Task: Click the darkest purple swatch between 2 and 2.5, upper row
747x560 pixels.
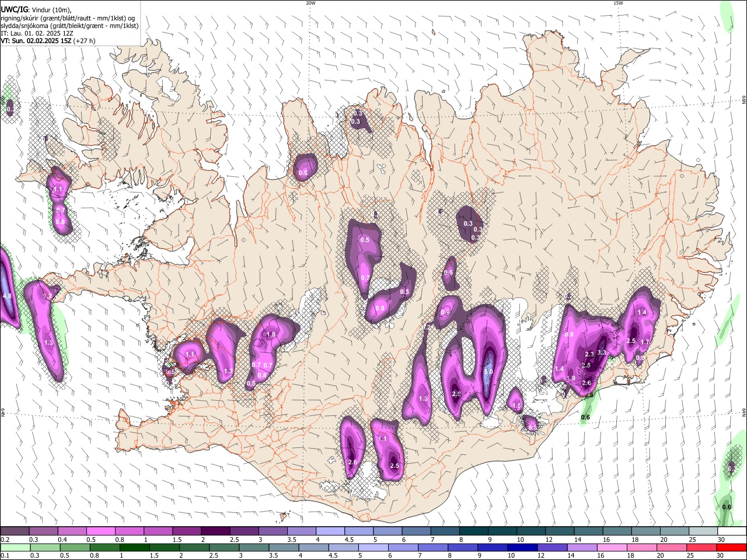Action: [x=215, y=531]
